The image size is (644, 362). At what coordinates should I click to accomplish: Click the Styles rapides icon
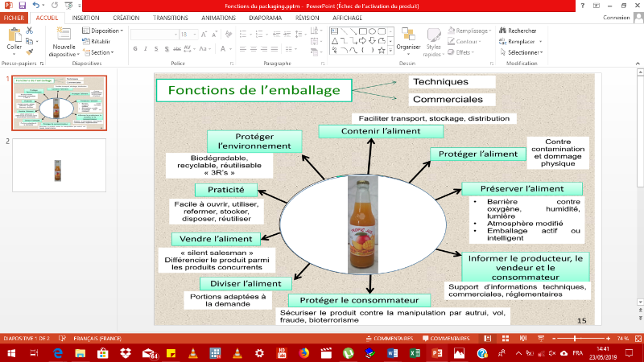click(x=433, y=36)
